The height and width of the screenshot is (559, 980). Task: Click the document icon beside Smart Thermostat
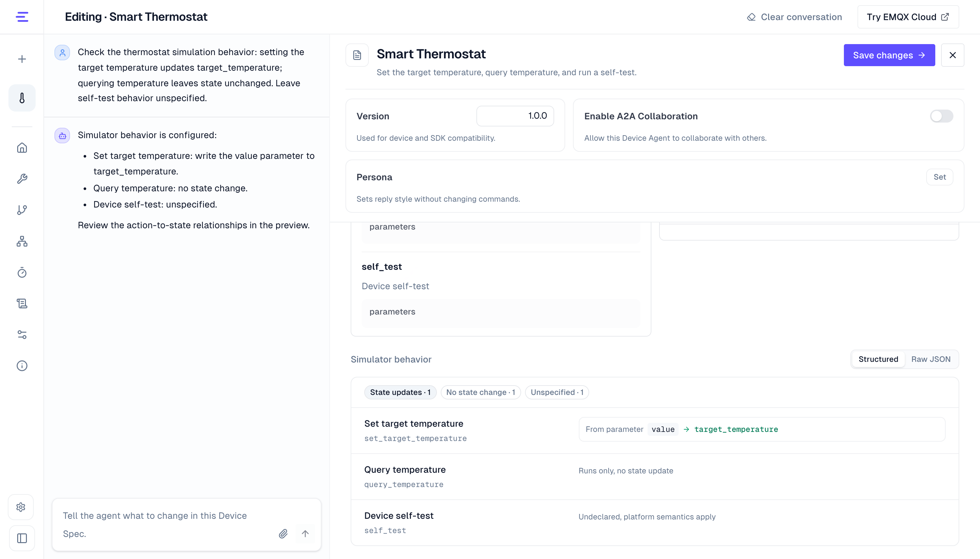coord(357,55)
